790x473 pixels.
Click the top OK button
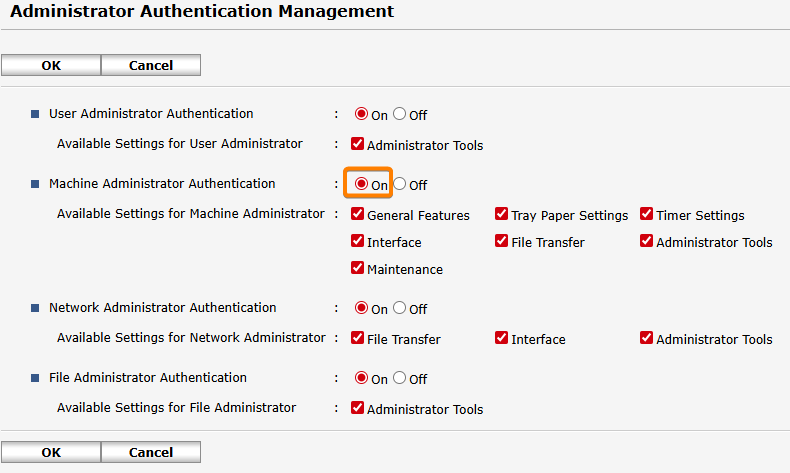coord(51,65)
